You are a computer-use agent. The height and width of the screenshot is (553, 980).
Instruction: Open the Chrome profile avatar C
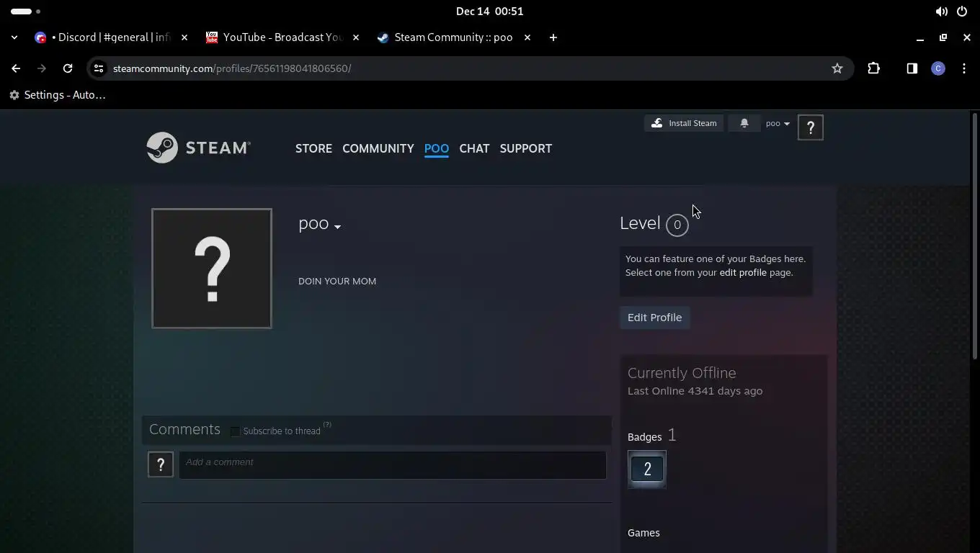click(937, 68)
